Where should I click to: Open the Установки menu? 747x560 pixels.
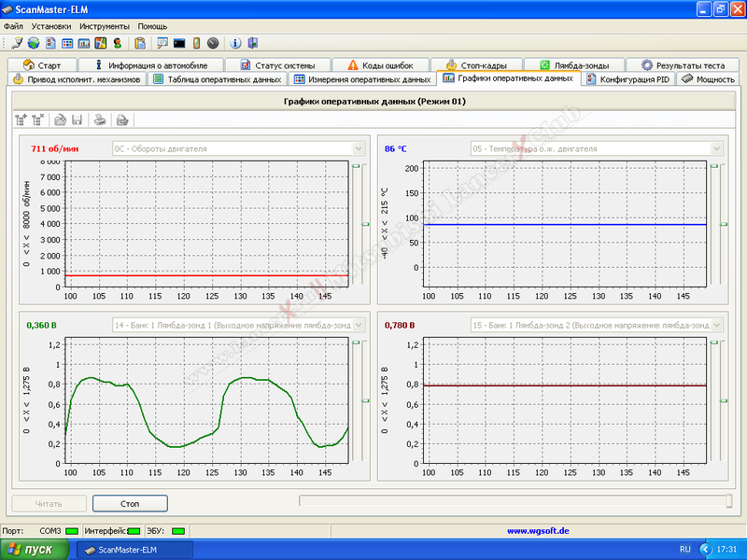(51, 26)
